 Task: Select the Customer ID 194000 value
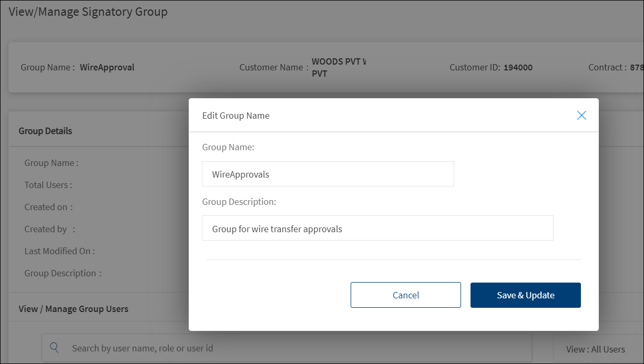[x=518, y=67]
